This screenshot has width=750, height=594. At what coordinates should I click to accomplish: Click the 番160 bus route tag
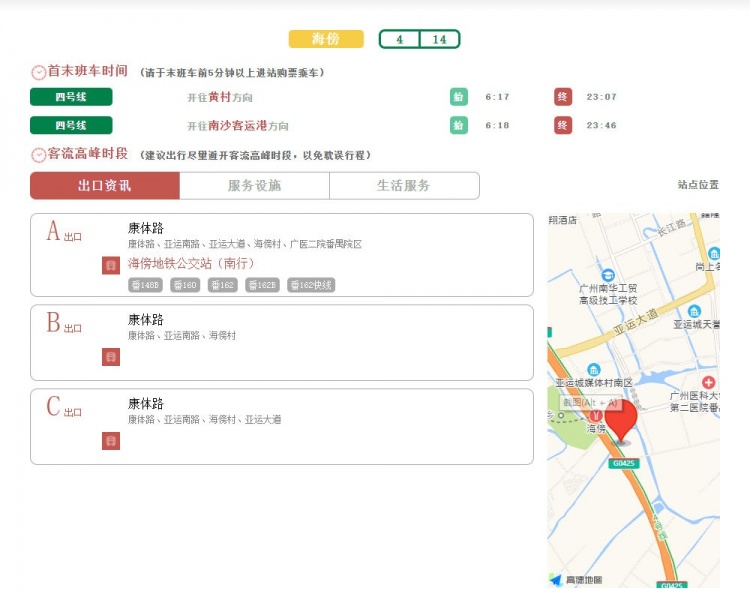pyautogui.click(x=185, y=285)
